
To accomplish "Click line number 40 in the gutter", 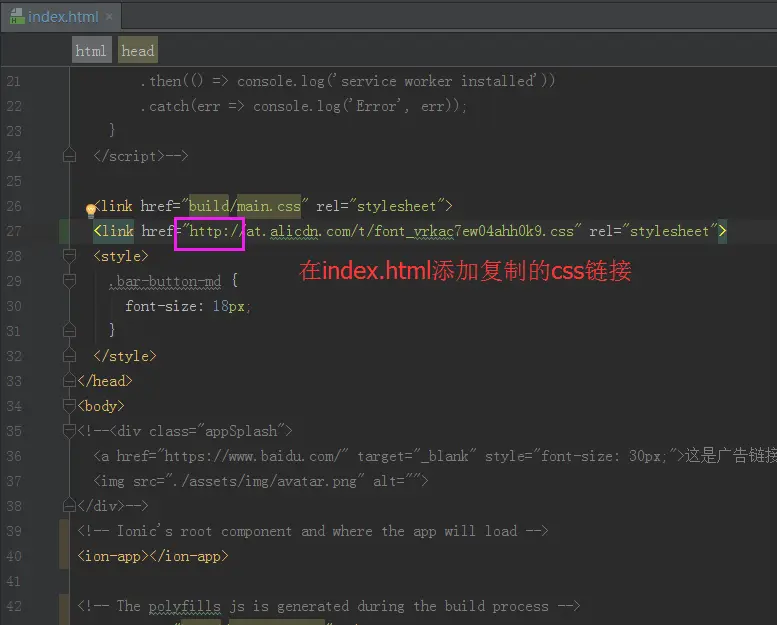I will pyautogui.click(x=14, y=556).
